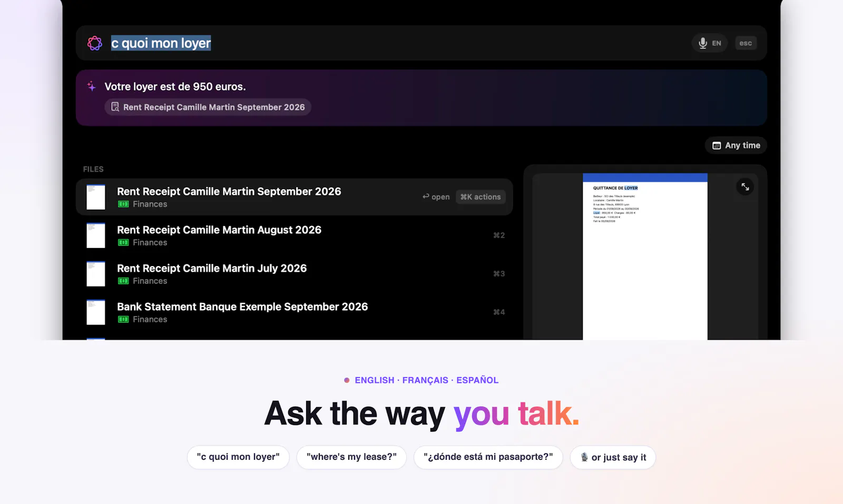Click the Finances tag icon under August receipt
The image size is (843, 504).
pos(123,243)
